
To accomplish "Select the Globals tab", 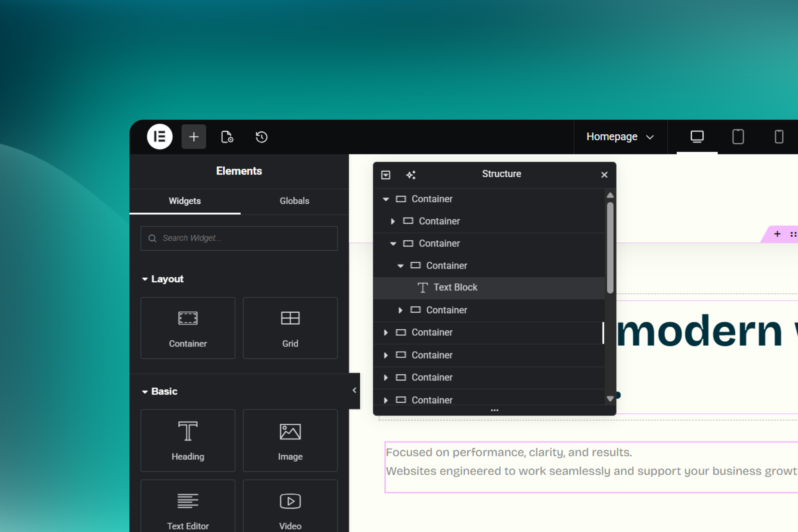I will 294,201.
